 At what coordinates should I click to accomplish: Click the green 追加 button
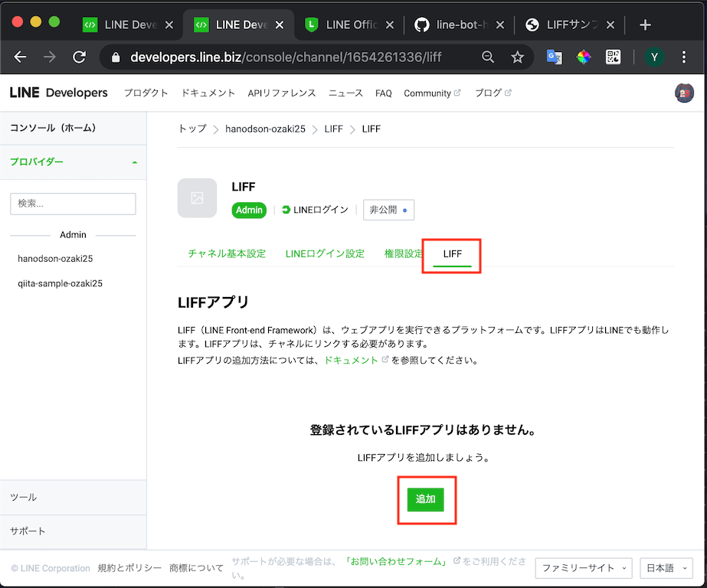(x=425, y=499)
